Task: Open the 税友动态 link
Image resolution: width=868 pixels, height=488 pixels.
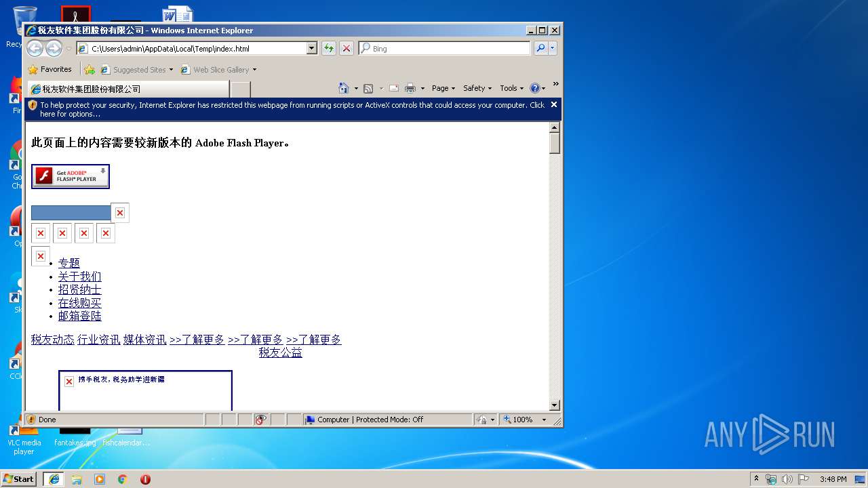Action: pos(53,340)
